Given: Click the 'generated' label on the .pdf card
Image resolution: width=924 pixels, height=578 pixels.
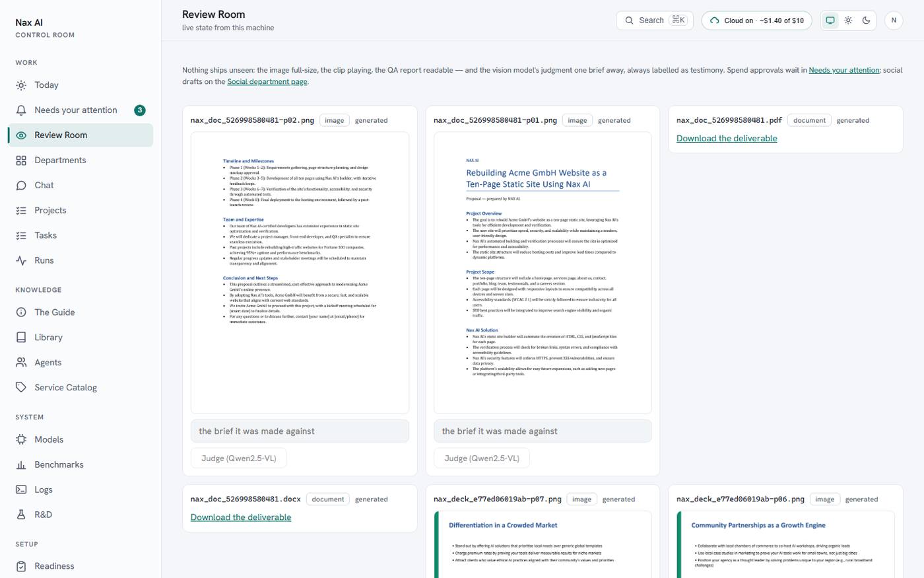Looking at the screenshot, I should pyautogui.click(x=853, y=121).
